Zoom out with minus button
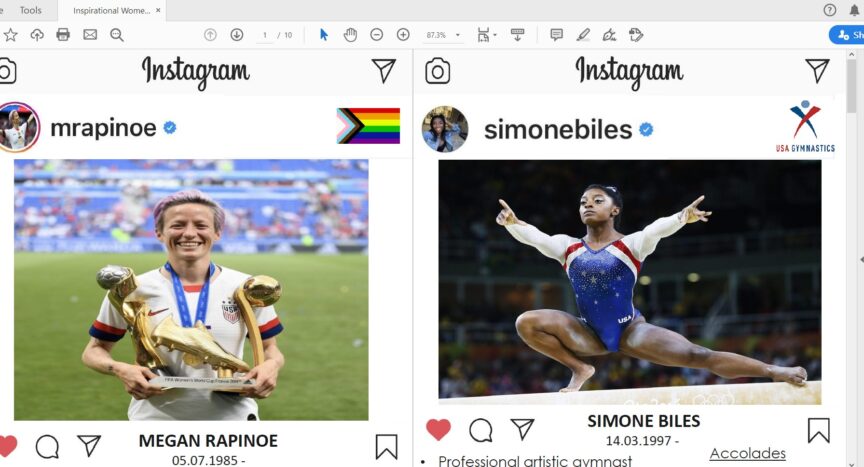Viewport: 864px width, 467px height. (376, 35)
